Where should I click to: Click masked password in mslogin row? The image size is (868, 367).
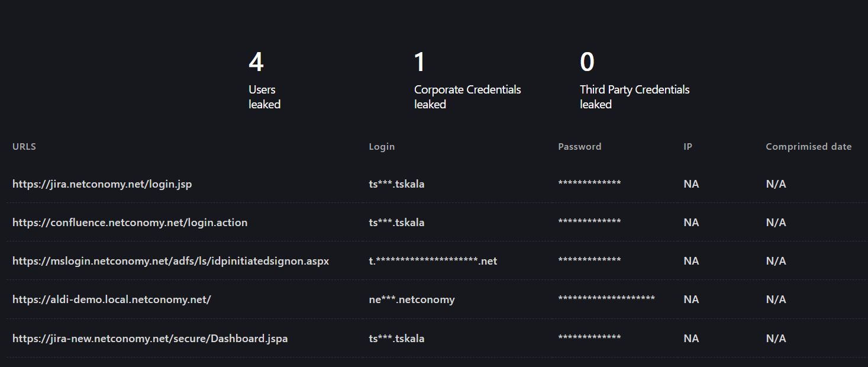589,260
